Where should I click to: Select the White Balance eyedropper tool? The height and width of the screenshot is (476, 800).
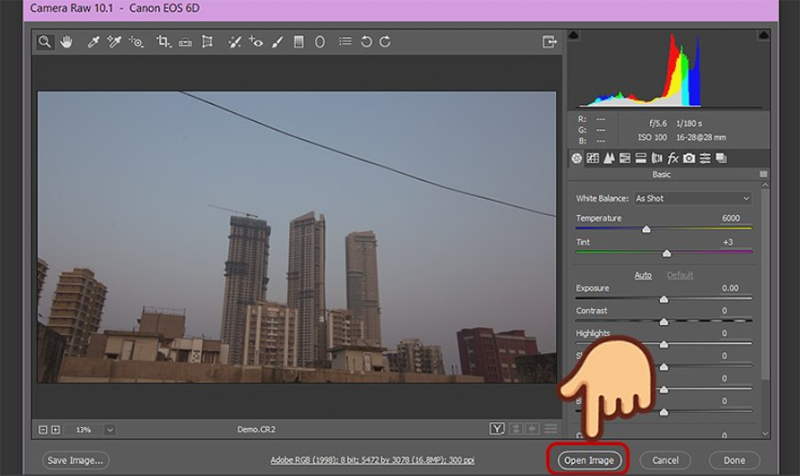pyautogui.click(x=93, y=42)
